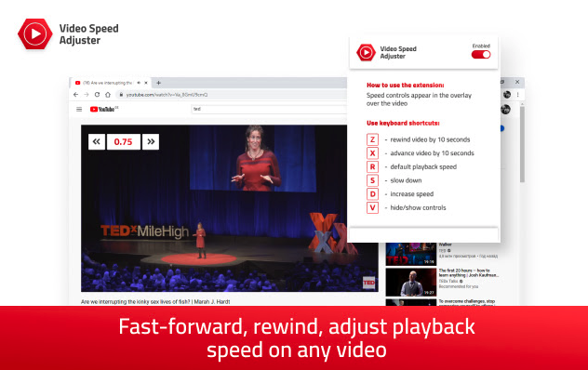Click 'rewind video by 10 seconds' text
588x370 pixels.
pyautogui.click(x=430, y=139)
